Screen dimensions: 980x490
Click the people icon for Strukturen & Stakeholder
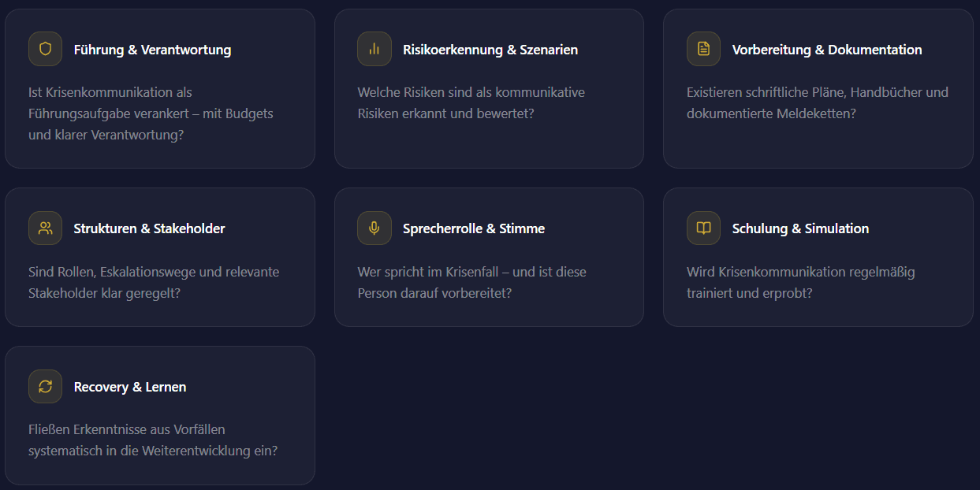point(45,228)
